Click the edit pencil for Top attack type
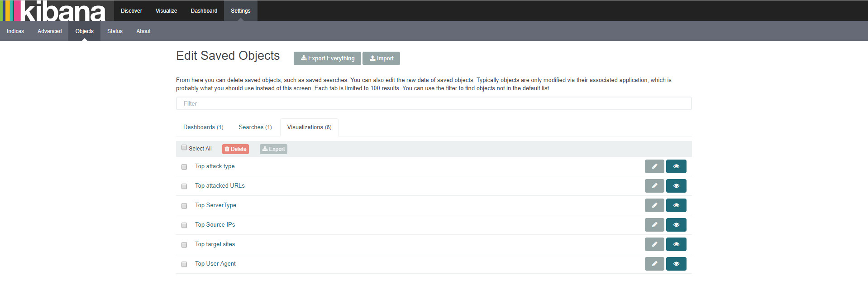 click(654, 166)
